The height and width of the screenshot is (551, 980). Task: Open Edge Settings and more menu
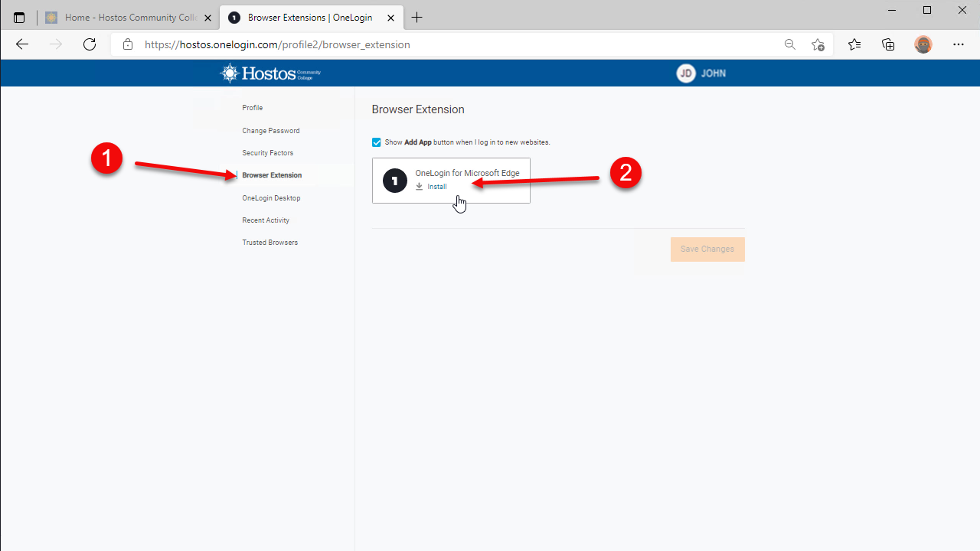[x=959, y=44]
